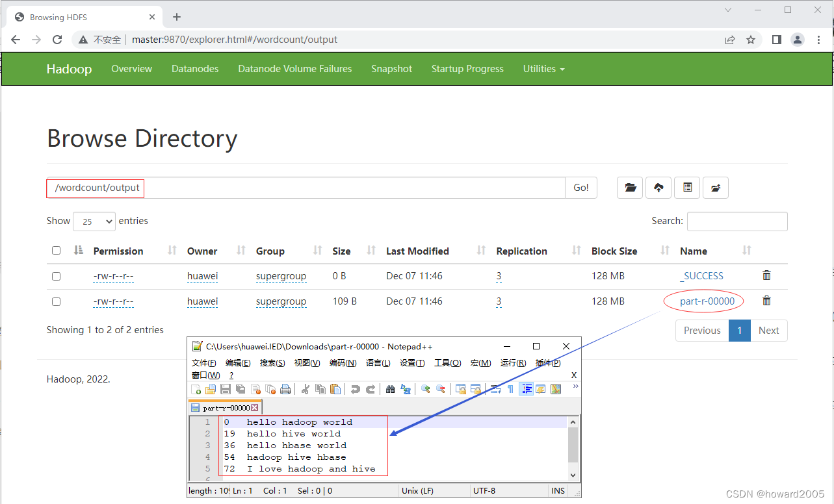Expand Notepad++ toolbar overflow chevron

click(x=575, y=386)
